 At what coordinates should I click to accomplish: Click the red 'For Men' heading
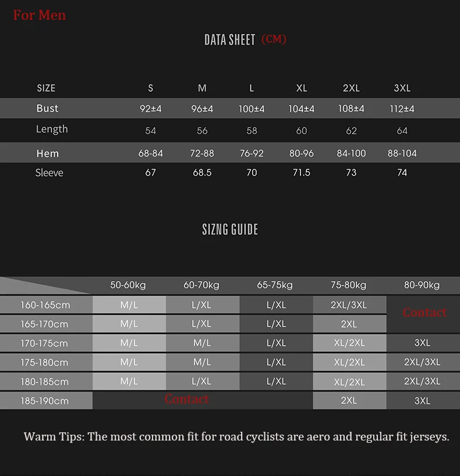pyautogui.click(x=39, y=15)
